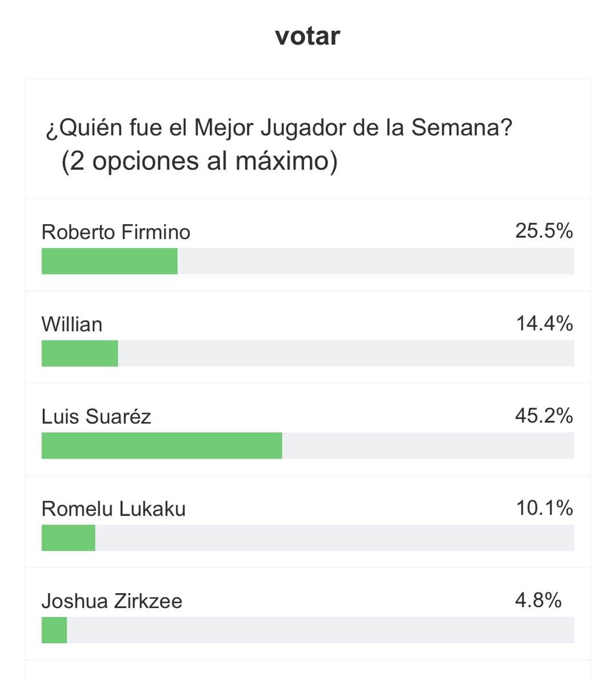Pick the Romelu Lukaku option
The height and width of the screenshot is (682, 616).
(x=114, y=509)
